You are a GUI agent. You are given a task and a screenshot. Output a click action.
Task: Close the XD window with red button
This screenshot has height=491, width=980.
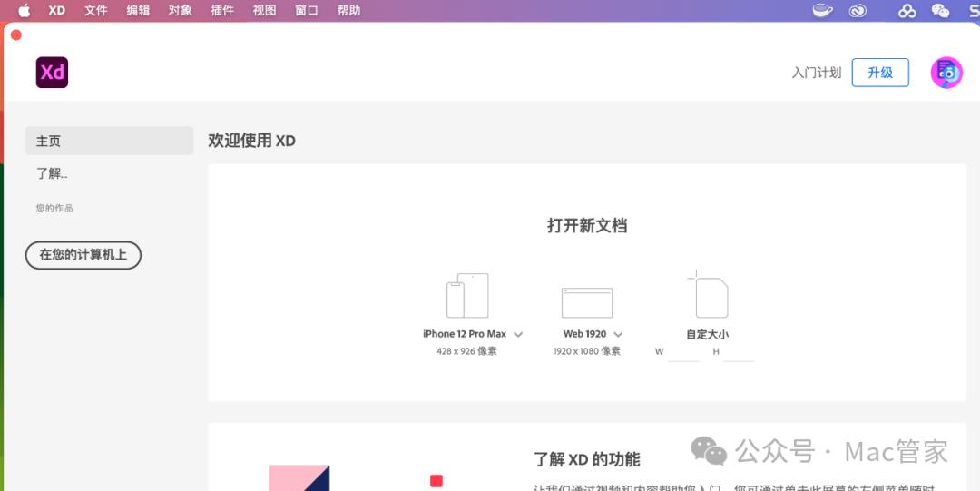16,35
